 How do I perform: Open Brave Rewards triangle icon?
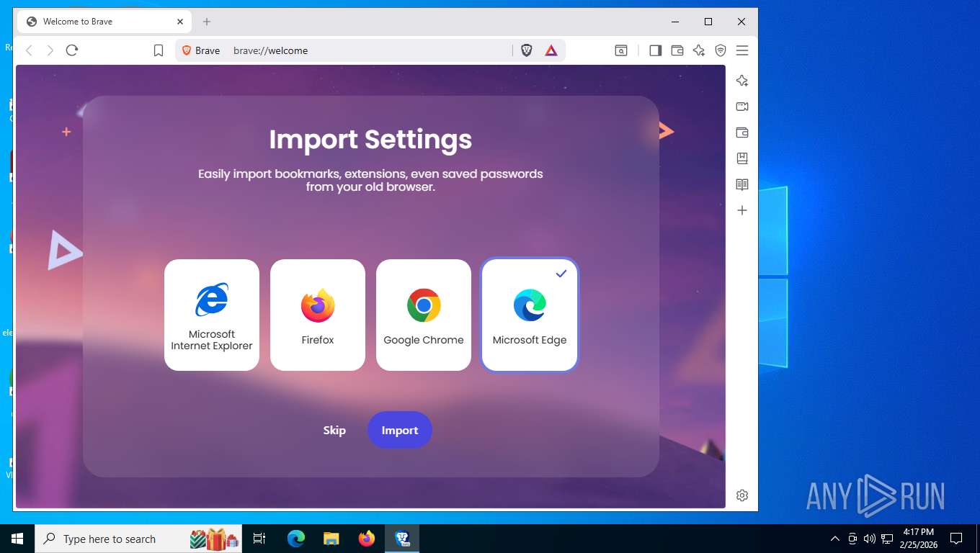click(x=551, y=50)
